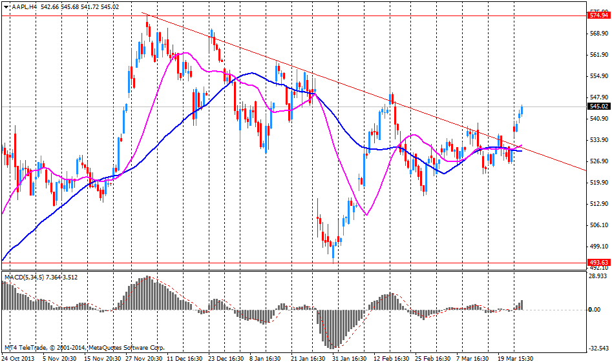Viewport: 612px width, 364px height.
Task: Click the OHLC close value 545.02 in header
Action: pos(110,6)
